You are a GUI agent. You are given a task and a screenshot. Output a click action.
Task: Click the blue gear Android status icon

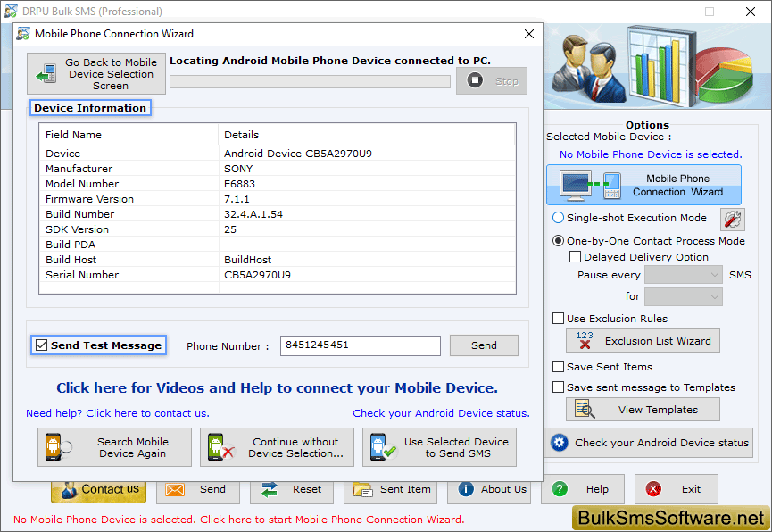(559, 443)
